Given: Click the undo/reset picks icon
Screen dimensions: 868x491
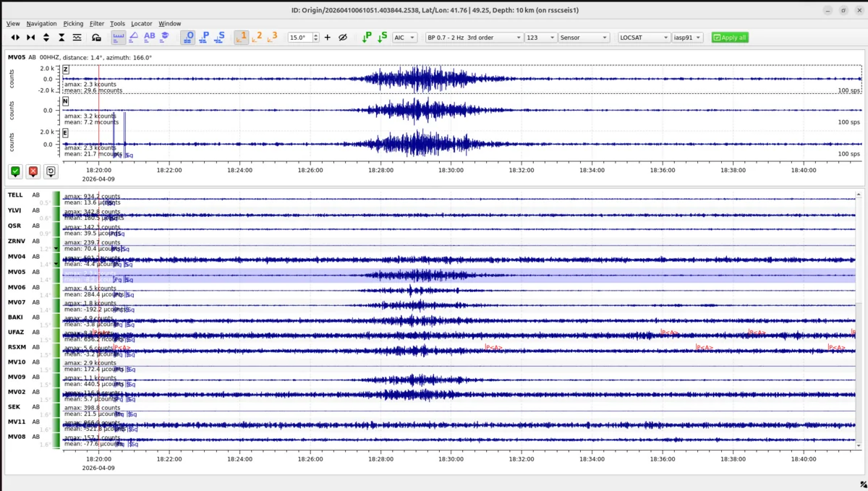Looking at the screenshot, I should (x=51, y=171).
